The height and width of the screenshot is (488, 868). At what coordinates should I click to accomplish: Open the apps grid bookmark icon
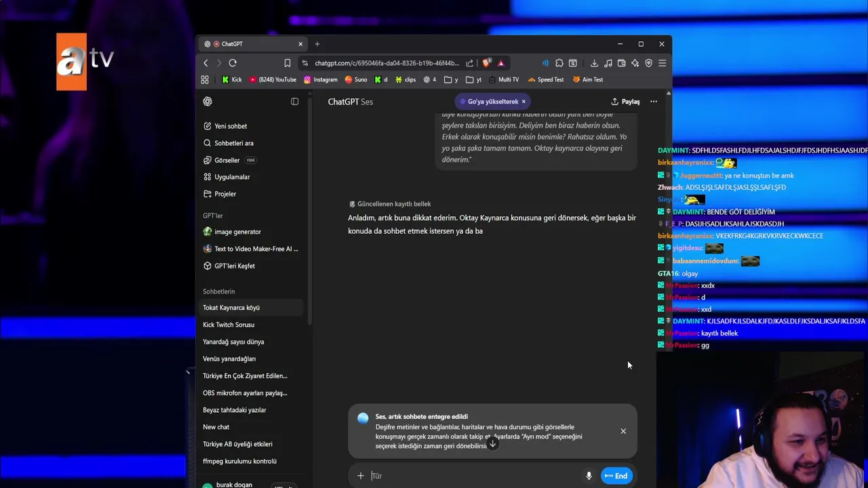[205, 80]
